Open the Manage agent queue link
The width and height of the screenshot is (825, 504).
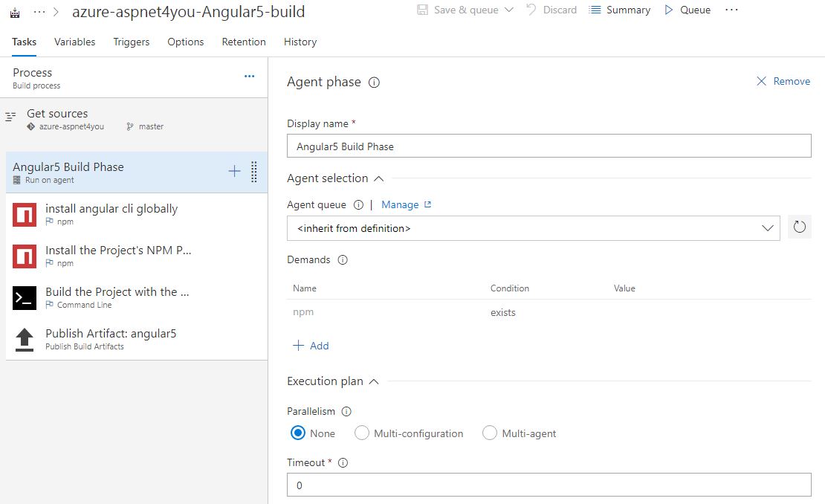(407, 204)
